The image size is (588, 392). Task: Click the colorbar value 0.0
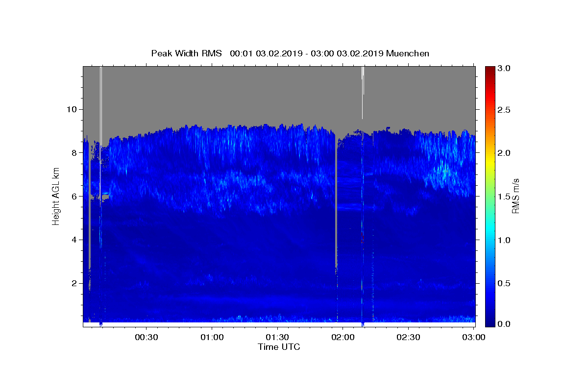(x=504, y=324)
